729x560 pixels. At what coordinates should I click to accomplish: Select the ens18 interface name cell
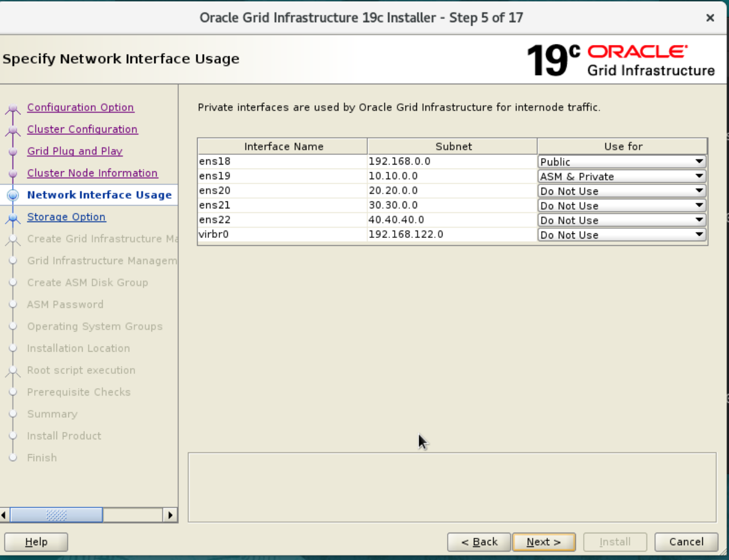click(282, 162)
